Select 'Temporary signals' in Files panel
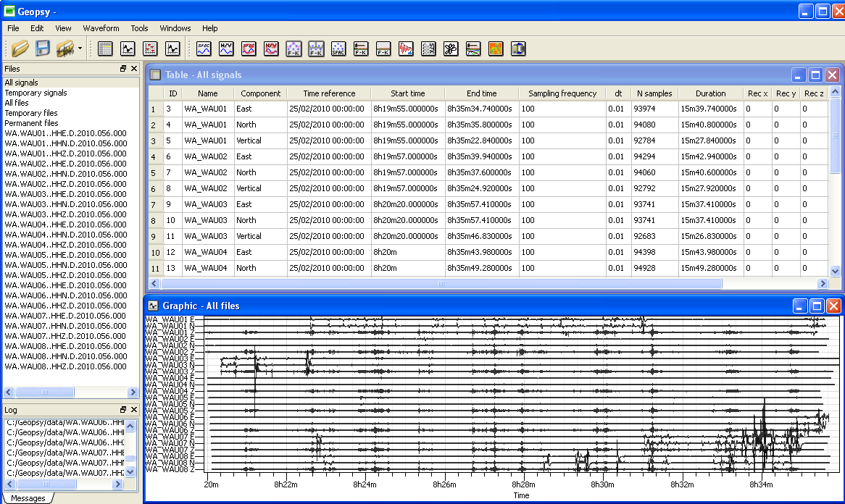The image size is (845, 504). tap(36, 93)
